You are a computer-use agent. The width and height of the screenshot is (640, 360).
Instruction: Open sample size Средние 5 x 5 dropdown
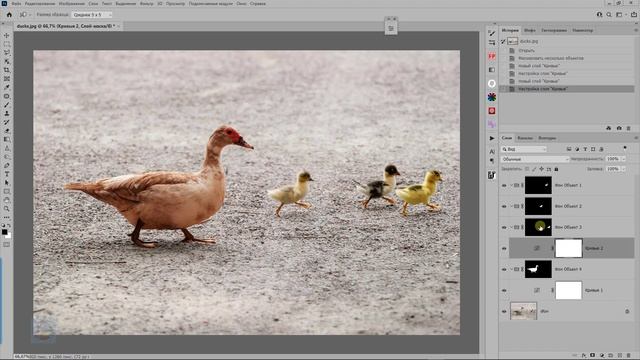pos(92,15)
